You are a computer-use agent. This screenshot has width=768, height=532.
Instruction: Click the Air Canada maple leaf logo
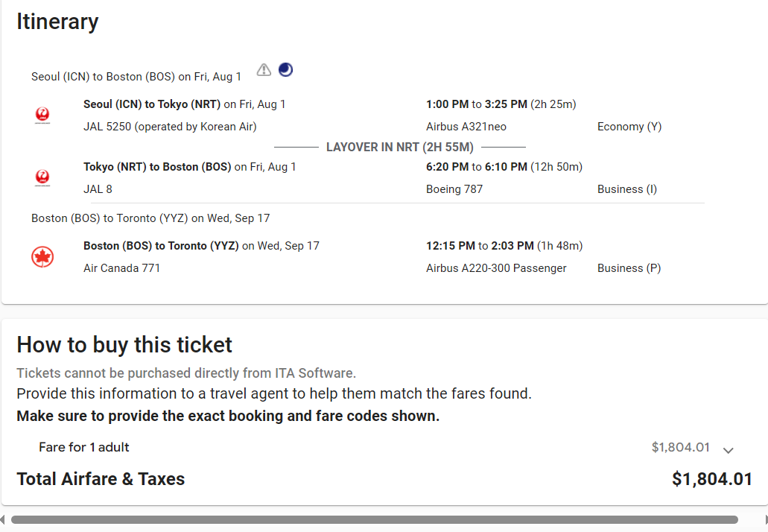point(42,257)
